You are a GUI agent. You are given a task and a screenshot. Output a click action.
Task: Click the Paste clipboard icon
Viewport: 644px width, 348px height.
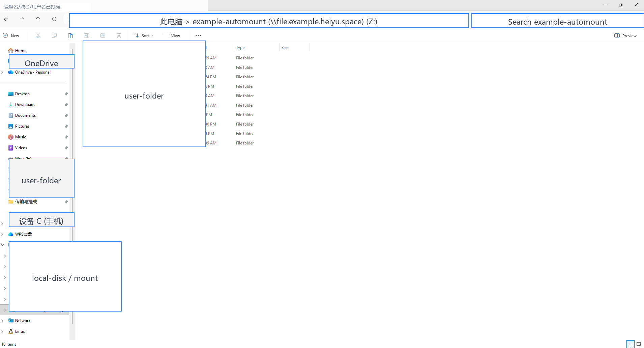[x=70, y=35]
